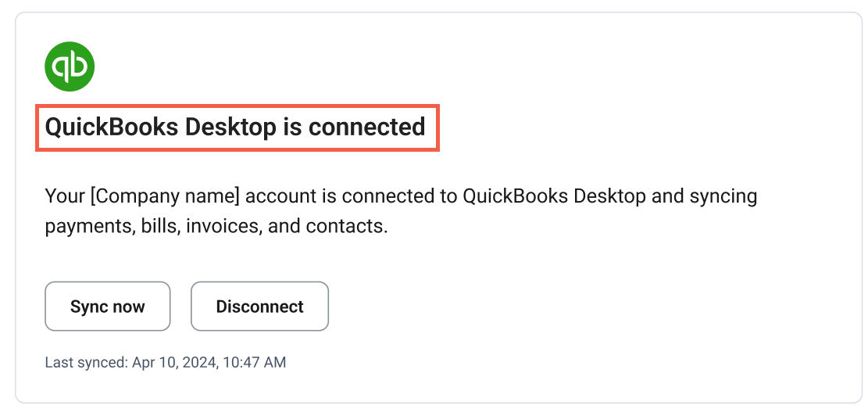Click the word "syncing" in the description
The height and width of the screenshot is (409, 868).
[x=723, y=196]
